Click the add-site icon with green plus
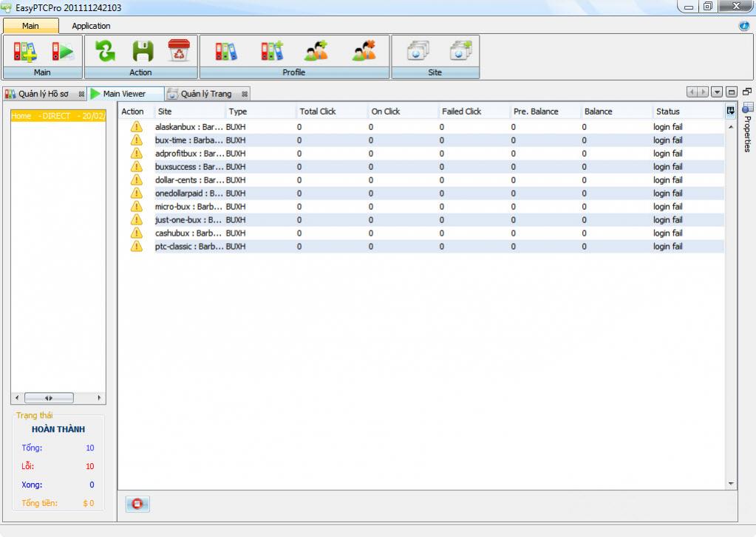Viewport: 756px width, 537px height. [x=461, y=51]
